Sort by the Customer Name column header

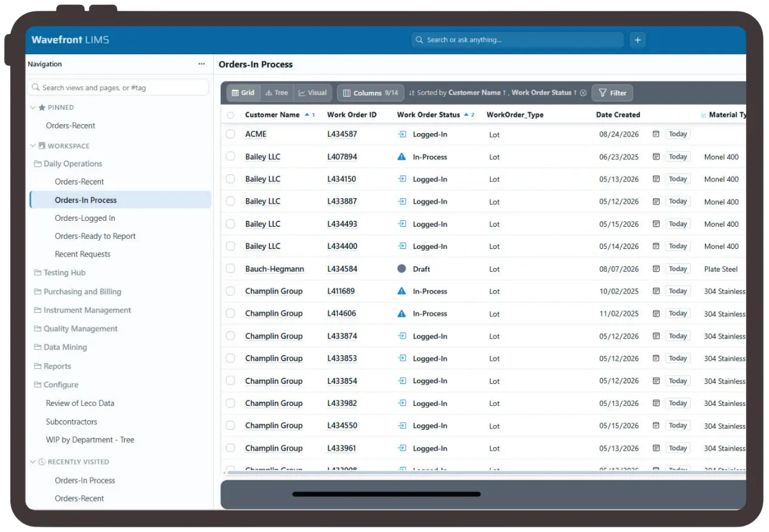(272, 115)
